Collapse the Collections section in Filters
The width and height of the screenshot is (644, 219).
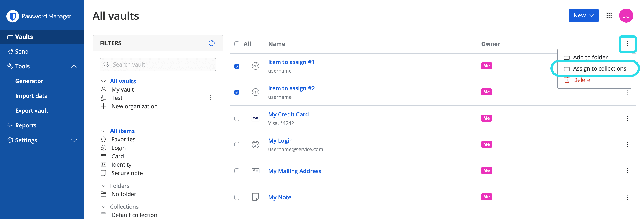103,206
